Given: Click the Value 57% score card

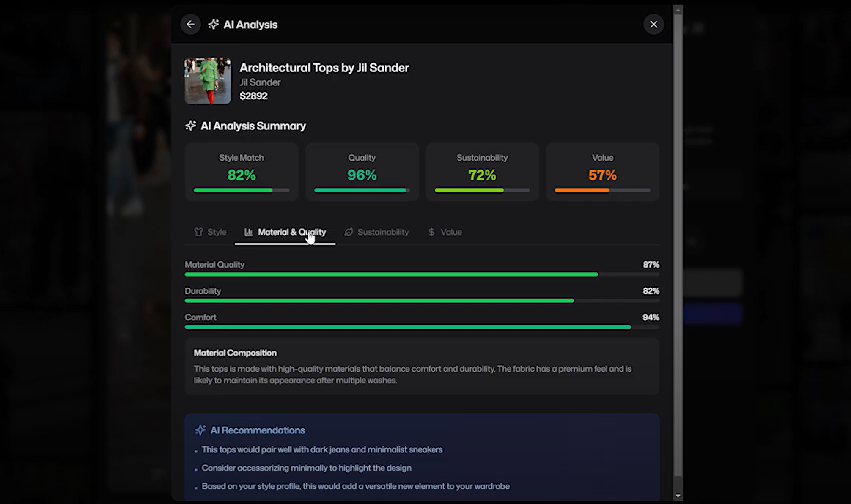Looking at the screenshot, I should (602, 172).
